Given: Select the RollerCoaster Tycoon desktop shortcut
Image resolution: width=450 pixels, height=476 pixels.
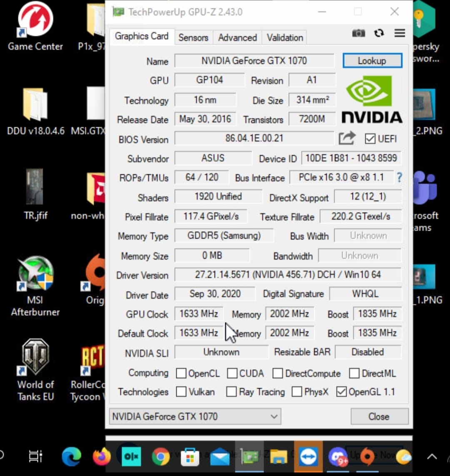Looking at the screenshot, I should pyautogui.click(x=88, y=373).
